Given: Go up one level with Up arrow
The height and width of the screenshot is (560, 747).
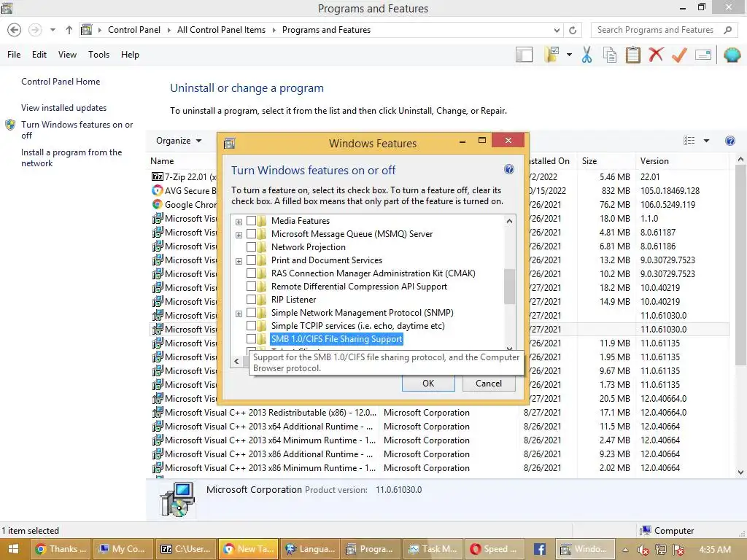Looking at the screenshot, I should pos(69,30).
